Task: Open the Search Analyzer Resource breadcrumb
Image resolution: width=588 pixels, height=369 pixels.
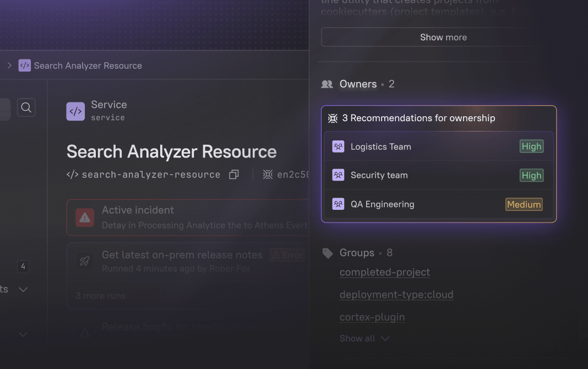Action: point(88,66)
